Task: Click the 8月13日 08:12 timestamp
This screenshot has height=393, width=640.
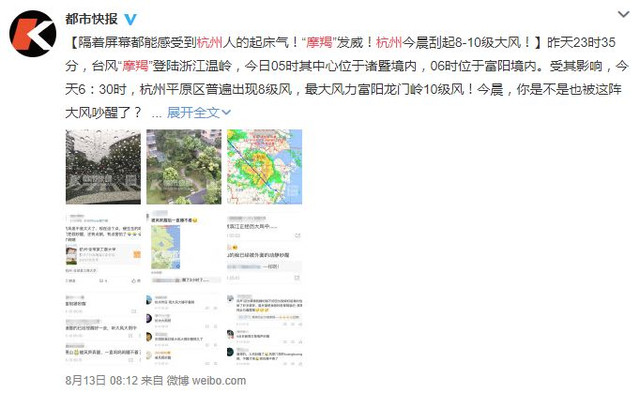Action: click(102, 380)
